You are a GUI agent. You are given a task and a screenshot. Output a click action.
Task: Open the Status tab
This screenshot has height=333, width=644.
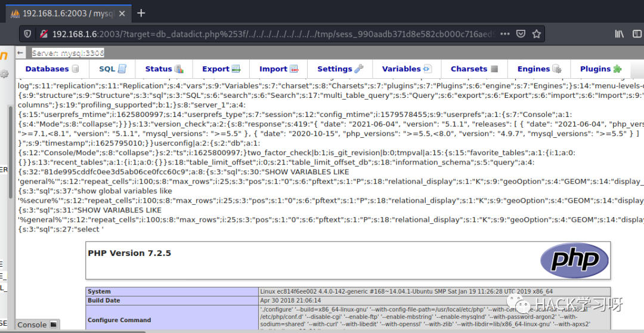pyautogui.click(x=164, y=69)
